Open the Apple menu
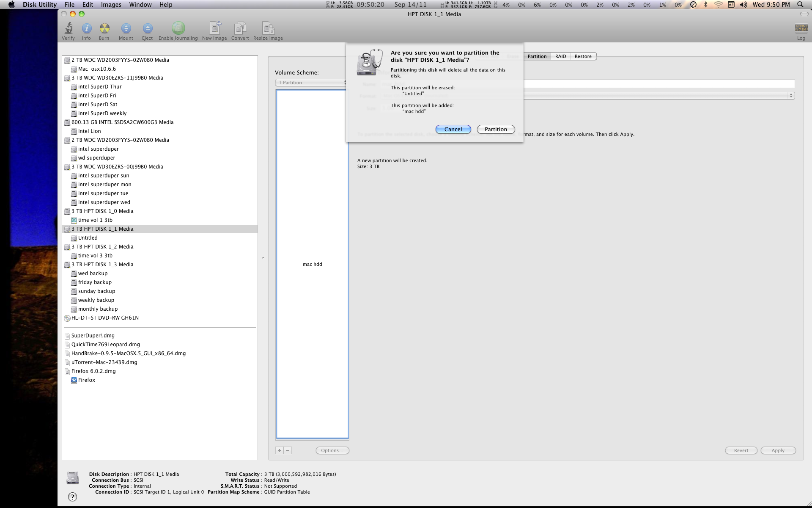Image resolution: width=812 pixels, height=508 pixels. click(11, 5)
